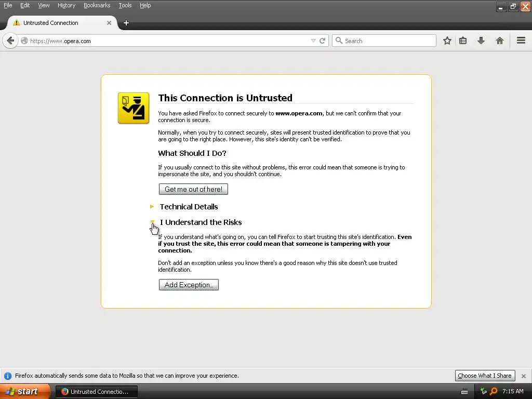532x399 pixels.
Task: Restore down the Firefox window
Action: coord(513,6)
